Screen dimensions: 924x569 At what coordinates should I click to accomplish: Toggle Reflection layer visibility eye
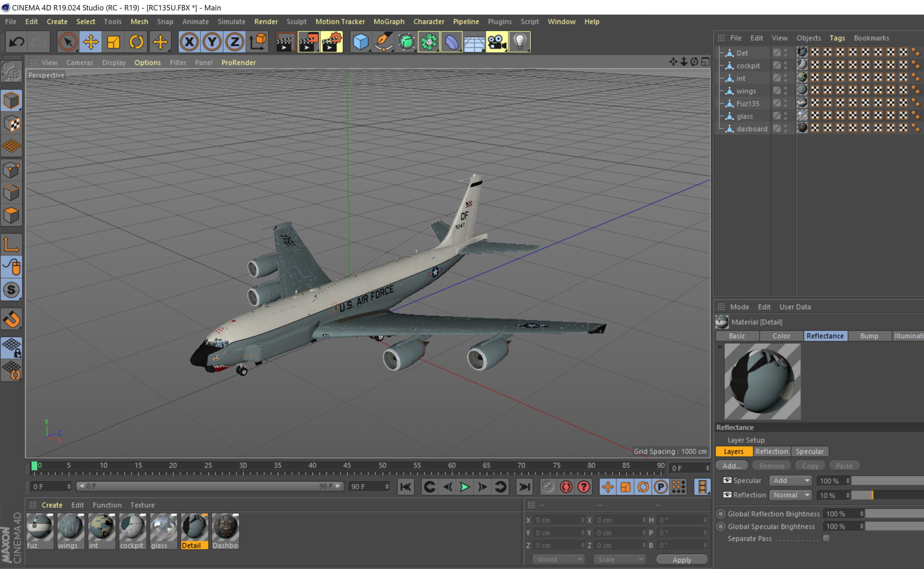pyautogui.click(x=727, y=495)
